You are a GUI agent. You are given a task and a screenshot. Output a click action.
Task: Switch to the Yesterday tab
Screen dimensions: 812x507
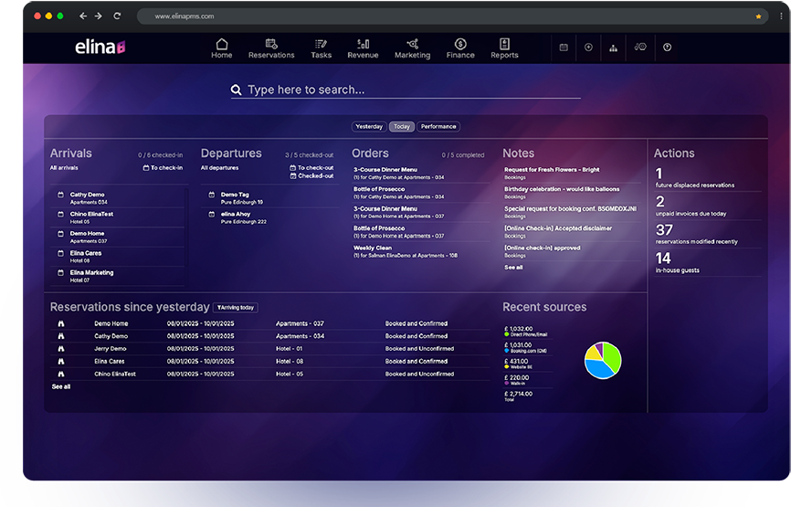coord(369,127)
